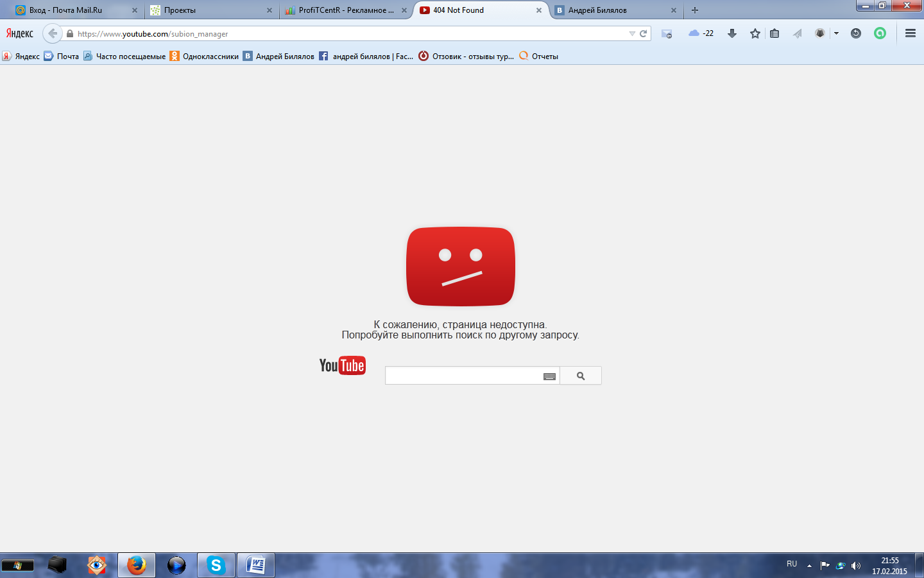Image resolution: width=924 pixels, height=578 pixels.
Task: Close the 404 Not Found tab
Action: (539, 10)
